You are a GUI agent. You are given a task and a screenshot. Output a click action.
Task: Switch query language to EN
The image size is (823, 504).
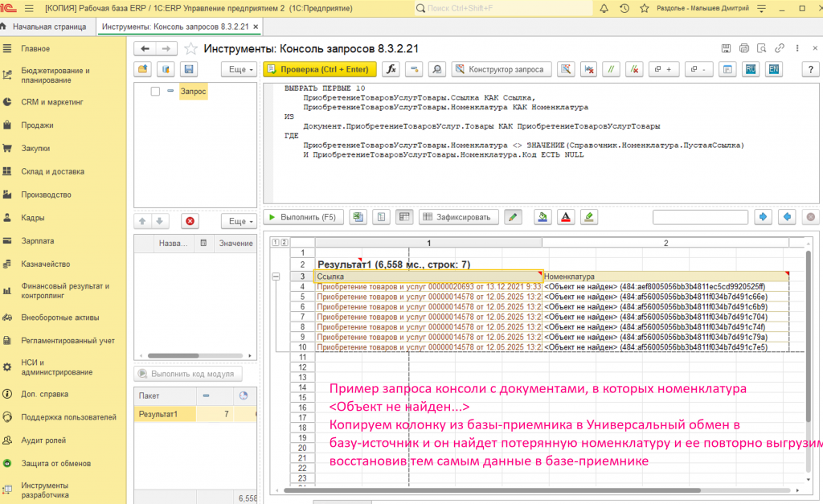click(x=774, y=69)
